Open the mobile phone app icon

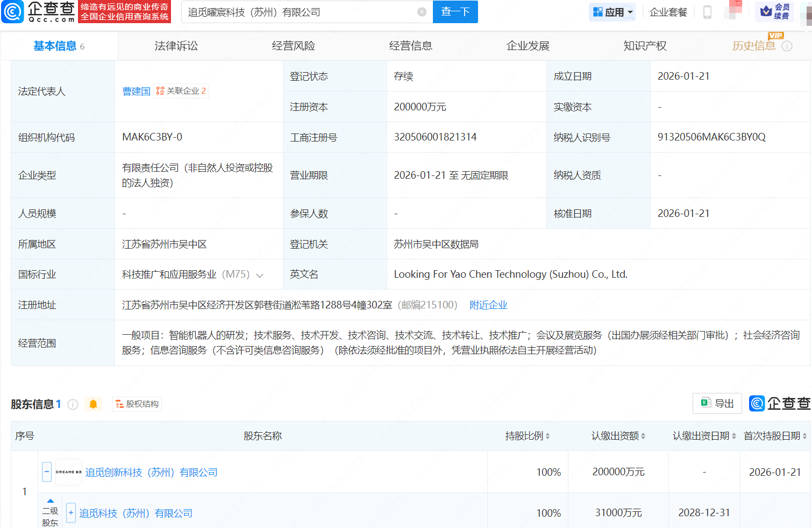707,12
